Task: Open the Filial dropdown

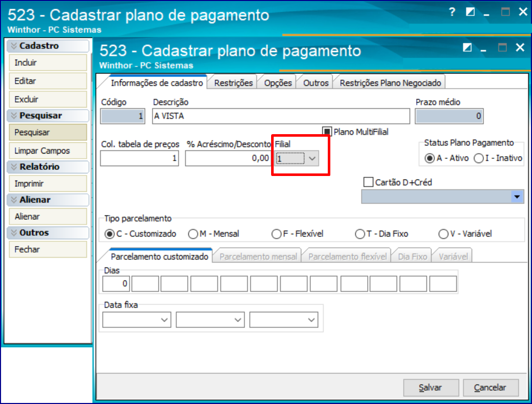Action: point(312,158)
